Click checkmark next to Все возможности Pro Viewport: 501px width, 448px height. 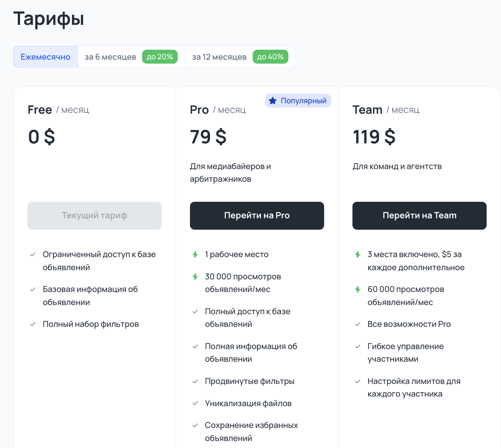[358, 324]
